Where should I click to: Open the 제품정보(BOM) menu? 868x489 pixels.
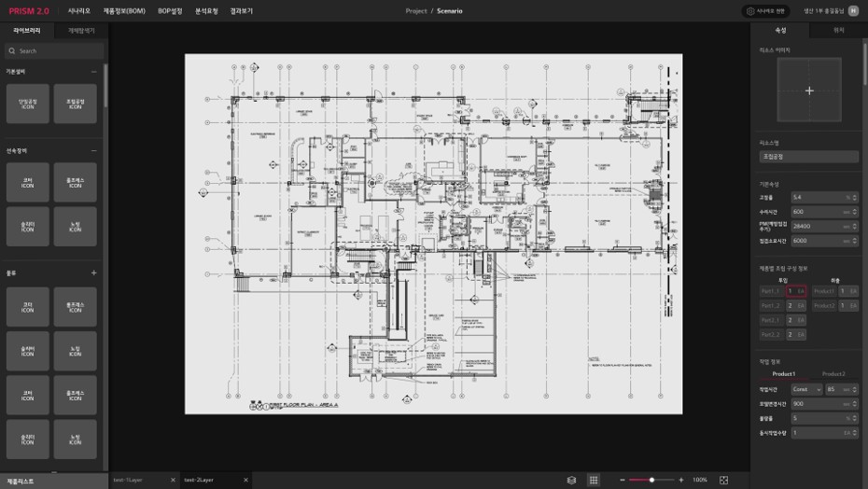point(123,11)
